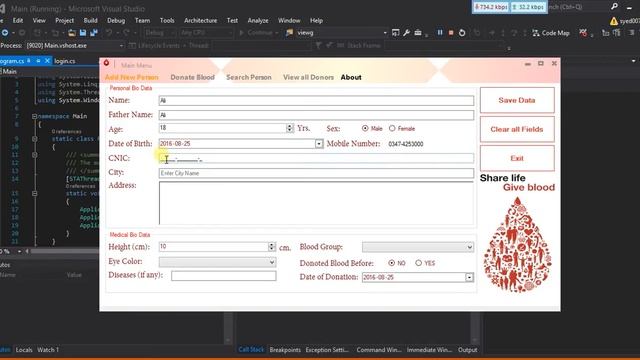
Task: Open the Architecture menu
Action: pyautogui.click(x=200, y=20)
